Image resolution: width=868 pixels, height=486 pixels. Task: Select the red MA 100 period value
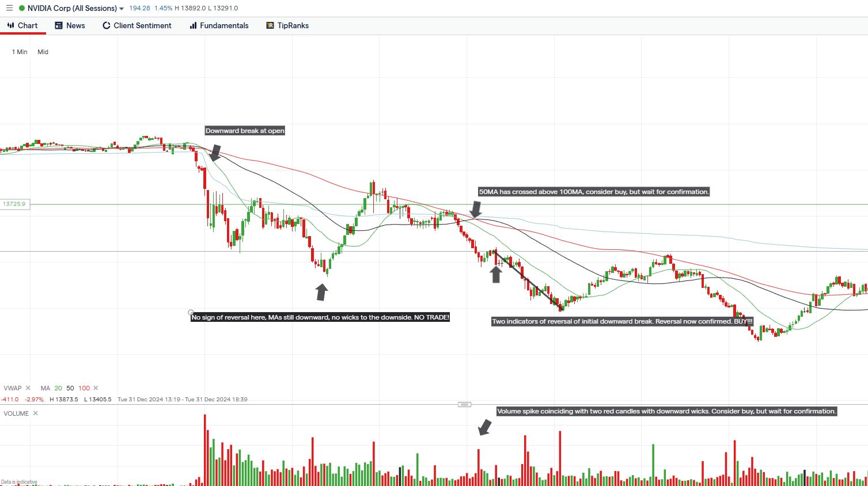84,388
